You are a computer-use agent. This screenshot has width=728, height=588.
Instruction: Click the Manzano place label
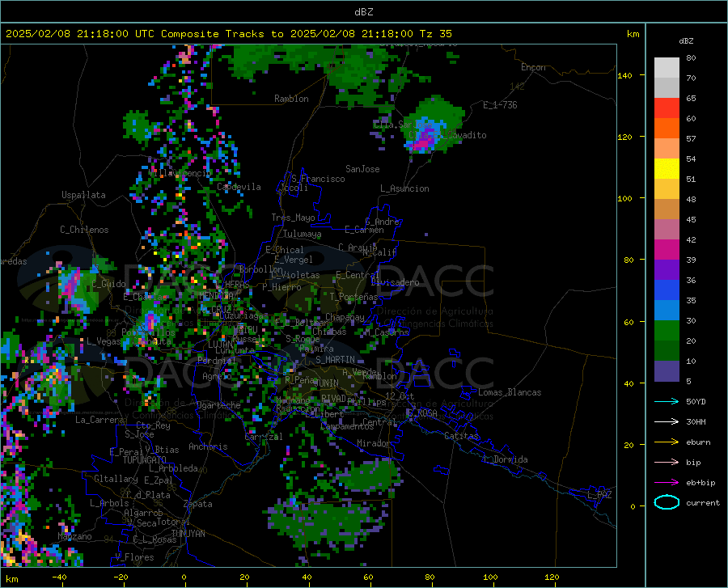pyautogui.click(x=74, y=536)
